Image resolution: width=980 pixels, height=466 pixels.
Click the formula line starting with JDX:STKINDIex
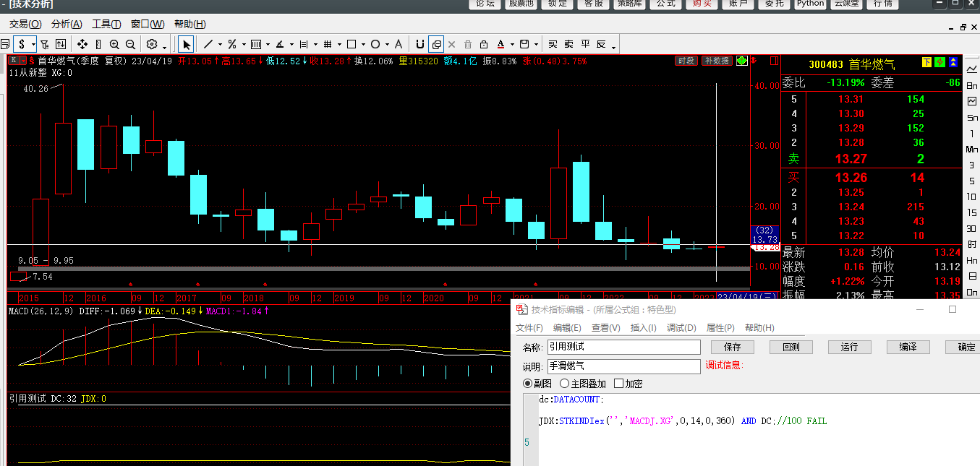[683, 420]
